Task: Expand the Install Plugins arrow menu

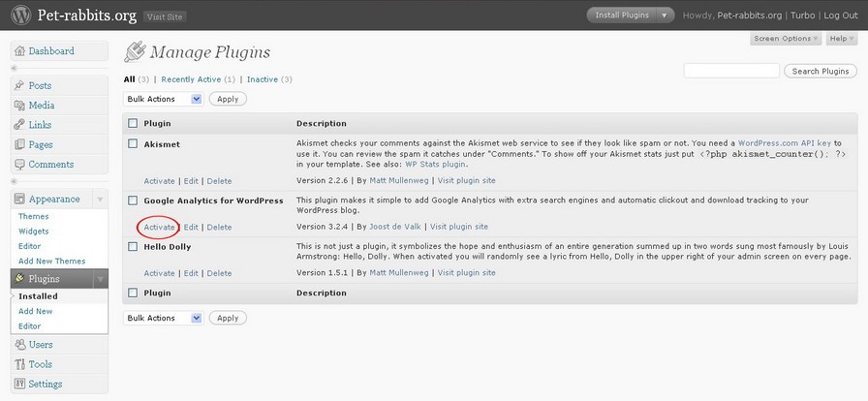Action: coord(665,15)
